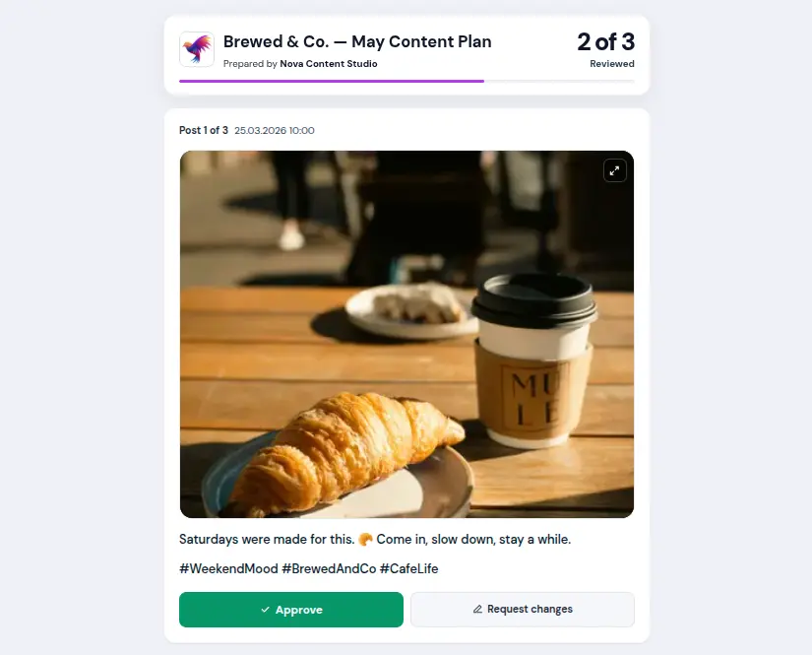Click the croissant and coffee photo

coord(406,335)
